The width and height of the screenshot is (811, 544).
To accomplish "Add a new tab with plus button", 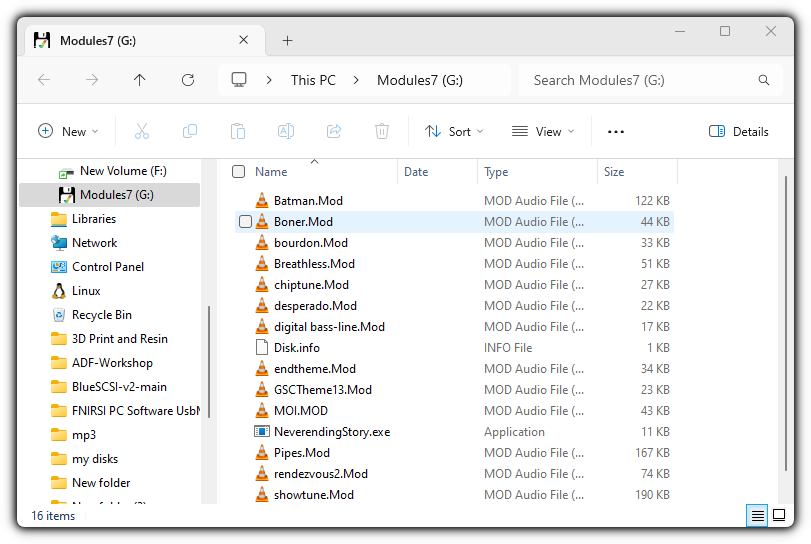I will tap(288, 40).
